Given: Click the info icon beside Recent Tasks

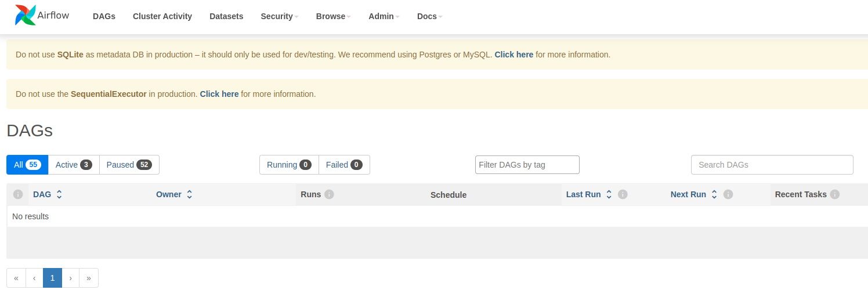Looking at the screenshot, I should (x=835, y=194).
